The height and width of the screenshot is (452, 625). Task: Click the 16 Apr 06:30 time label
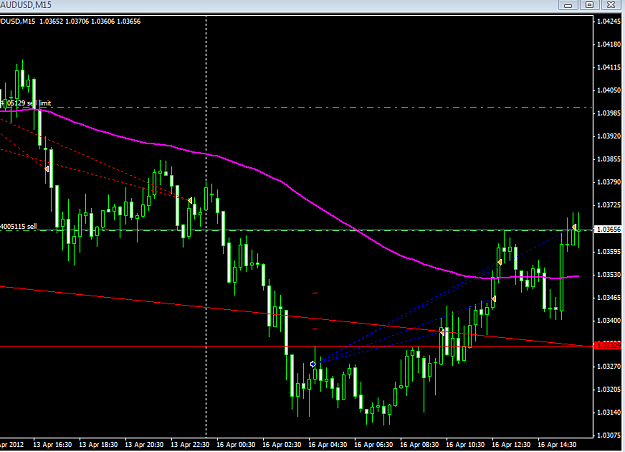(373, 444)
